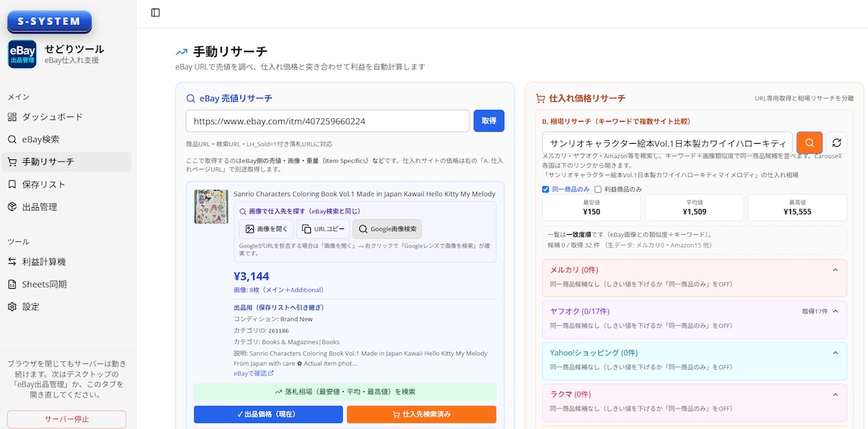Open ダッシュボード in sidebar

pos(66,117)
